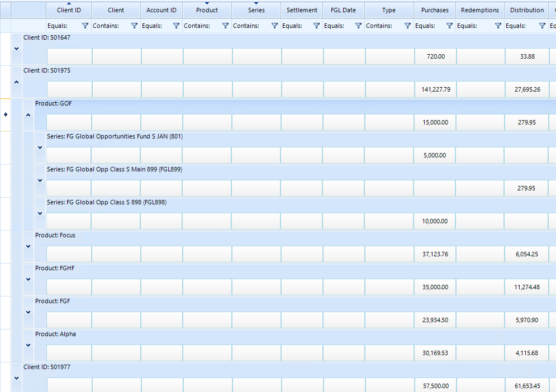Screen dimensions: 556x392
Task: Open filter icon for Product column
Action: pos(225,26)
